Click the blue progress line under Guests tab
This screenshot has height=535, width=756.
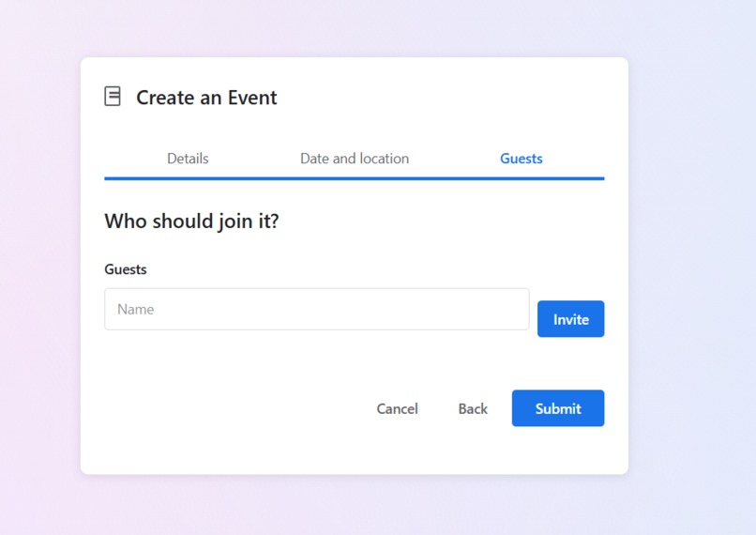pyautogui.click(x=522, y=178)
